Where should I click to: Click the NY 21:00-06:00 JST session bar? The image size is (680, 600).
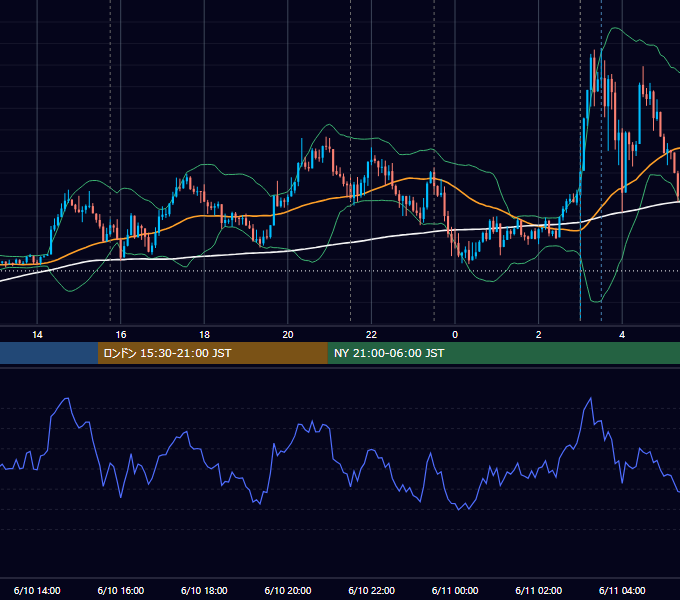[503, 353]
